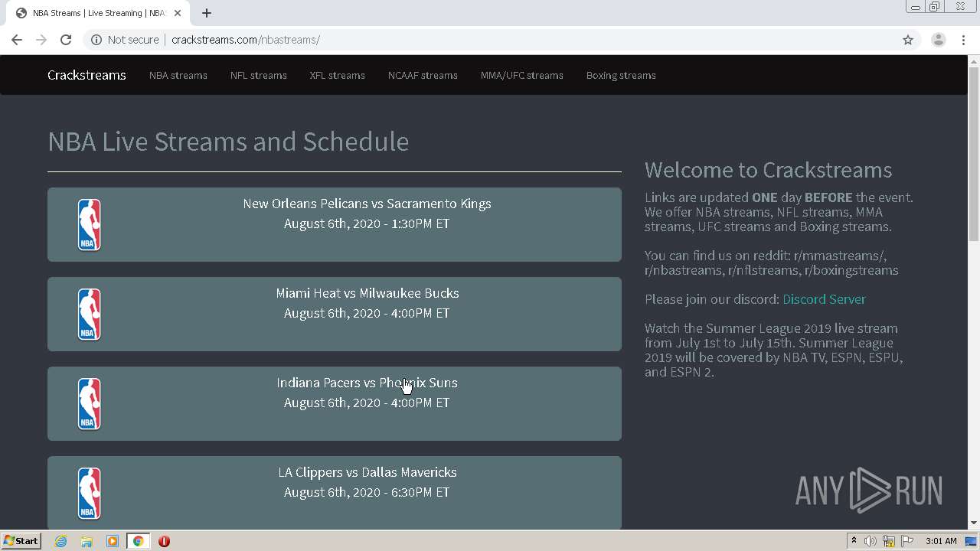
Task: Click NBA logo beside Clippers vs Mavericks
Action: tap(90, 494)
